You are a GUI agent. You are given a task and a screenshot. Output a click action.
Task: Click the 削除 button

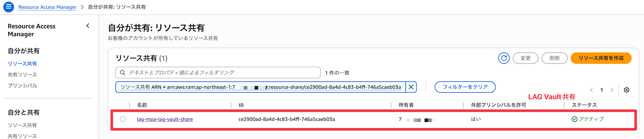point(554,58)
